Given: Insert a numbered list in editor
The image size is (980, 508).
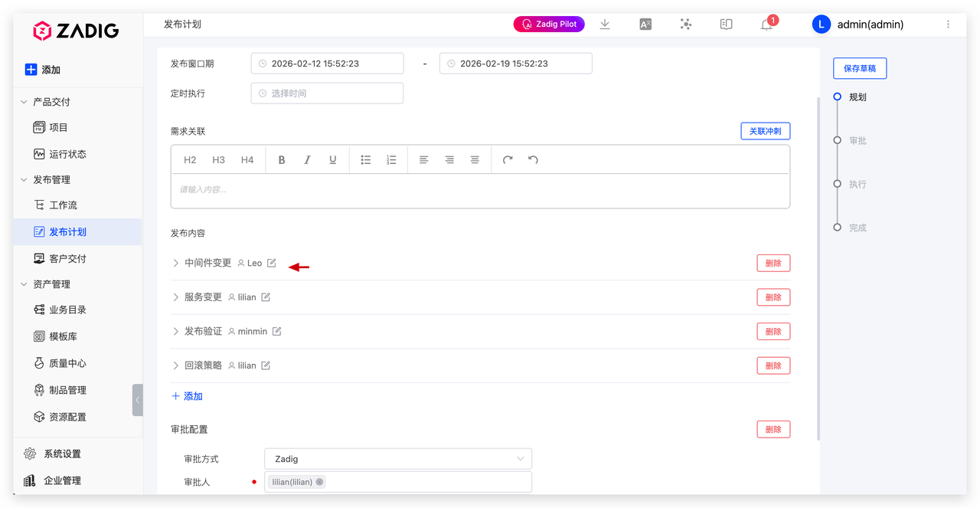Looking at the screenshot, I should [391, 160].
